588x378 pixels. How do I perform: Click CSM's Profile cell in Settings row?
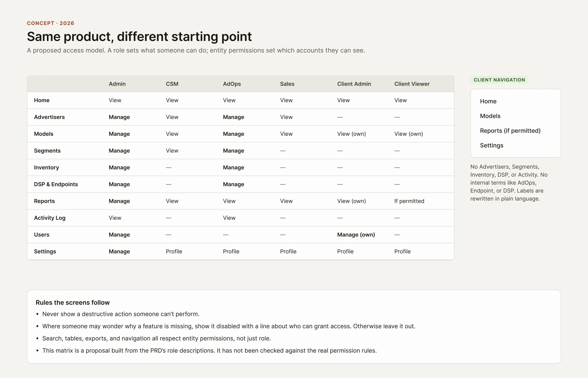(174, 251)
